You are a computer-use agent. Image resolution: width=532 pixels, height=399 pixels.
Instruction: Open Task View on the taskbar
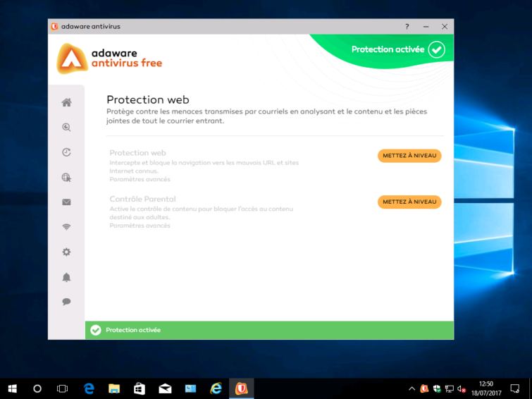[x=63, y=388]
